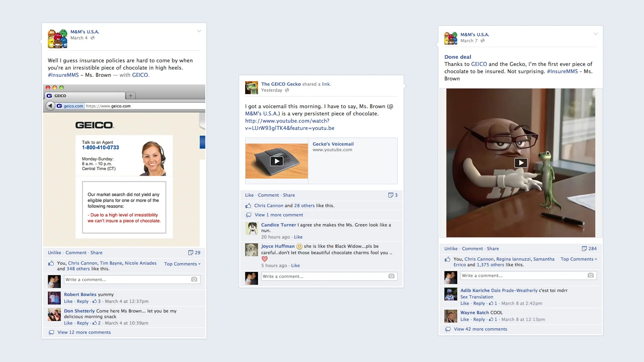Click Robert Bowles commenter avatar
644x362 pixels.
54,298
